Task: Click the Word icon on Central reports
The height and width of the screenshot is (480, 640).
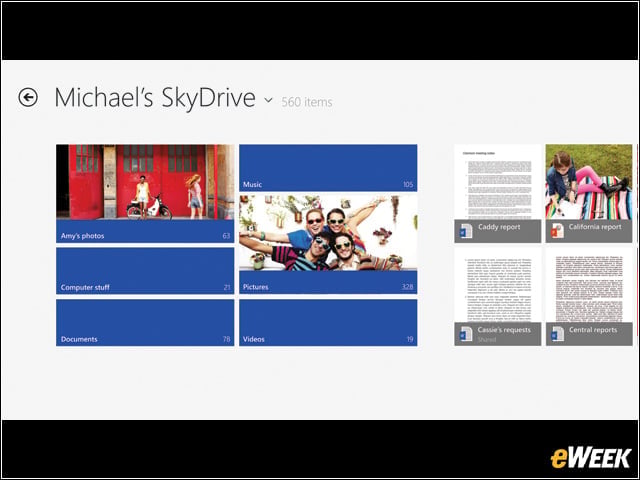Action: (x=557, y=334)
